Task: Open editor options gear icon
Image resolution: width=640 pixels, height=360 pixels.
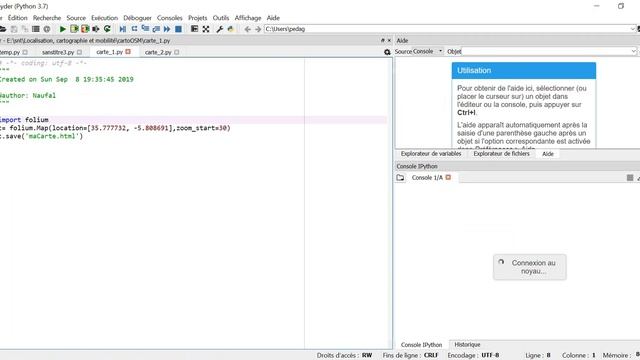Action: (x=387, y=52)
